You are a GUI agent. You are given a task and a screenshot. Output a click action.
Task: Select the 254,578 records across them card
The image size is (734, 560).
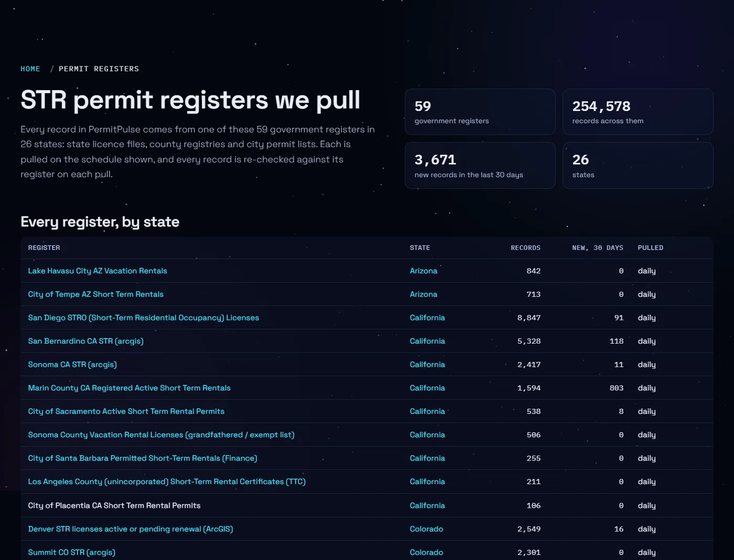(x=638, y=112)
